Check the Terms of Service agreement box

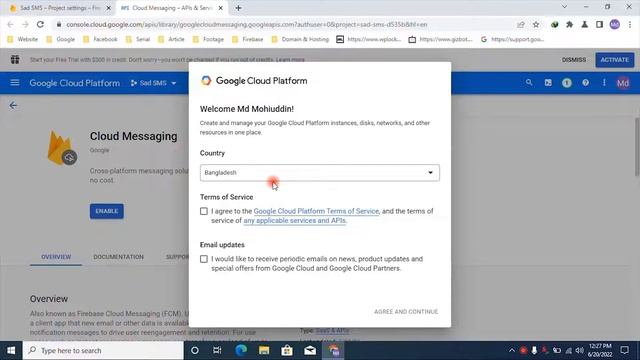point(204,211)
